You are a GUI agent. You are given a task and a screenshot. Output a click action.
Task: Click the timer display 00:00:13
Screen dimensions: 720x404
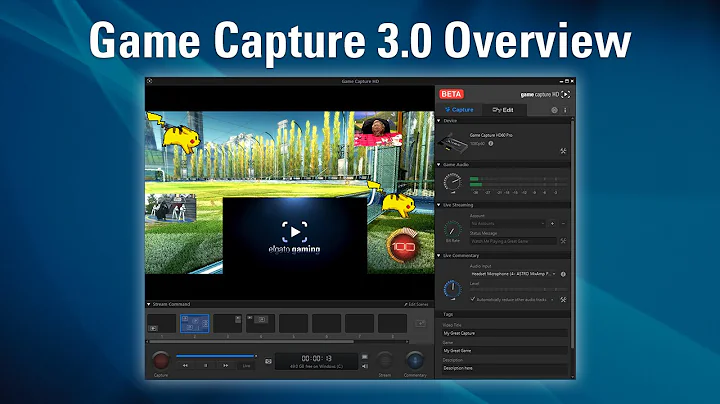tap(316, 358)
